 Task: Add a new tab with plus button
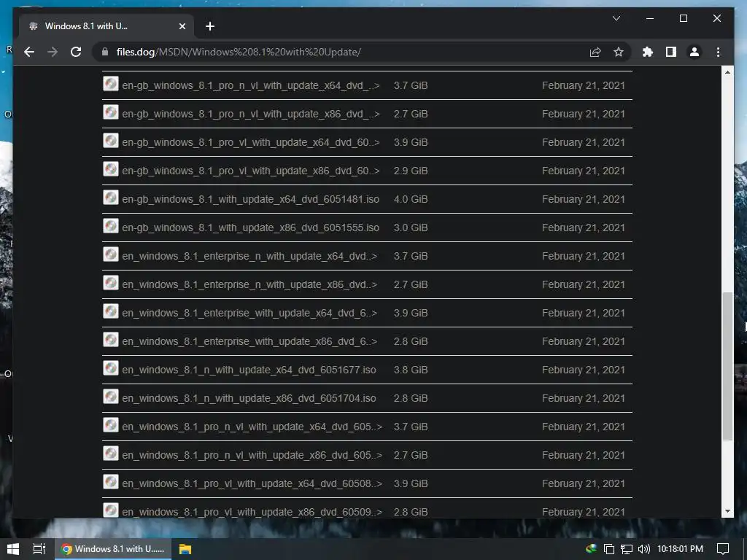(209, 26)
